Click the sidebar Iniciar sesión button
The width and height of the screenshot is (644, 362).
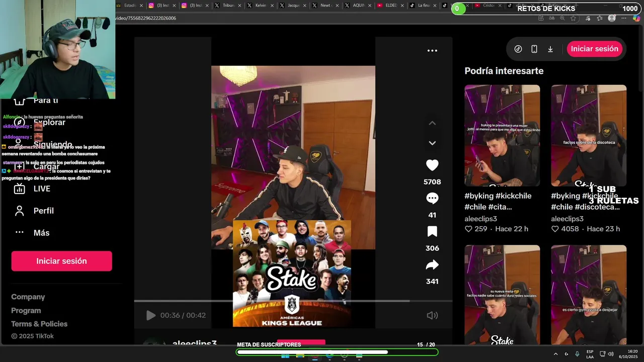click(61, 261)
